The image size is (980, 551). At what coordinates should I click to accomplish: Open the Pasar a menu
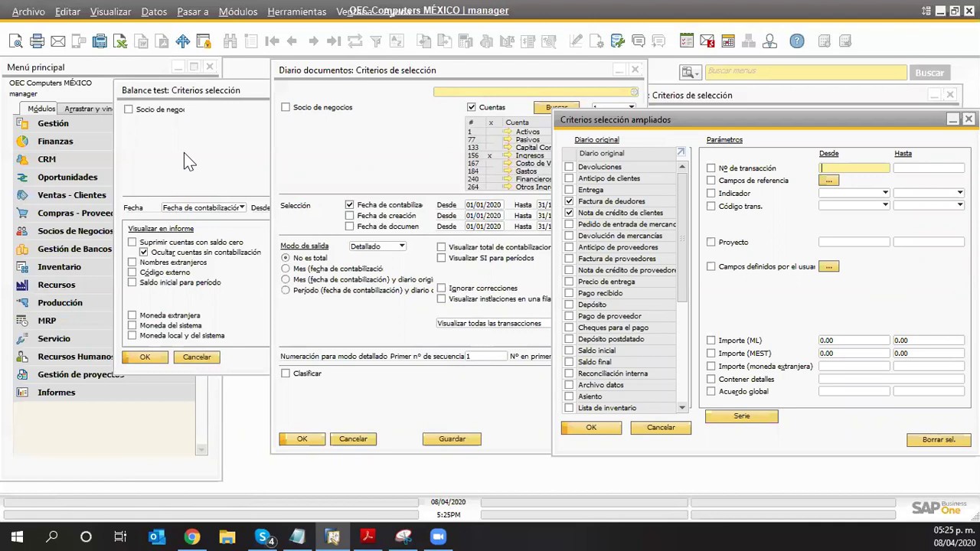coord(192,12)
